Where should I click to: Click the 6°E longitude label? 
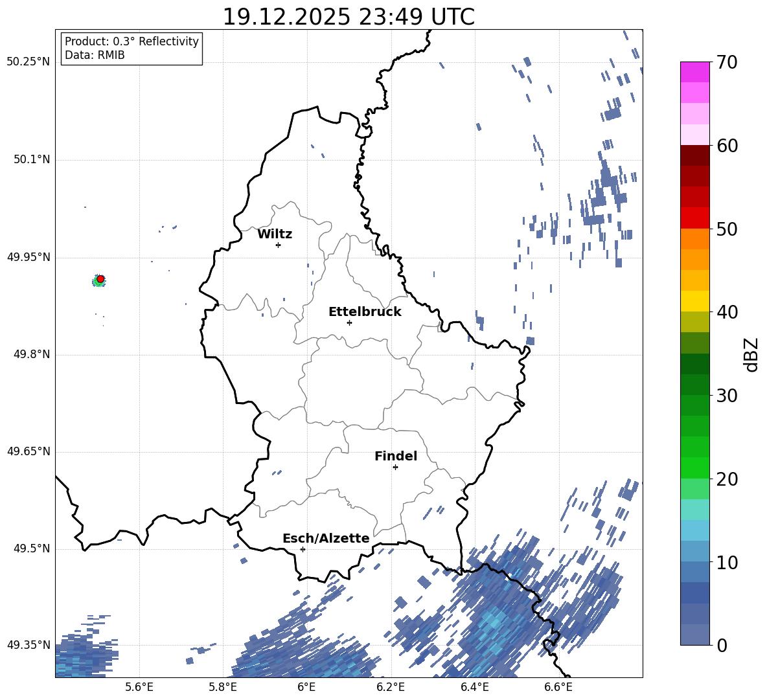click(x=306, y=688)
